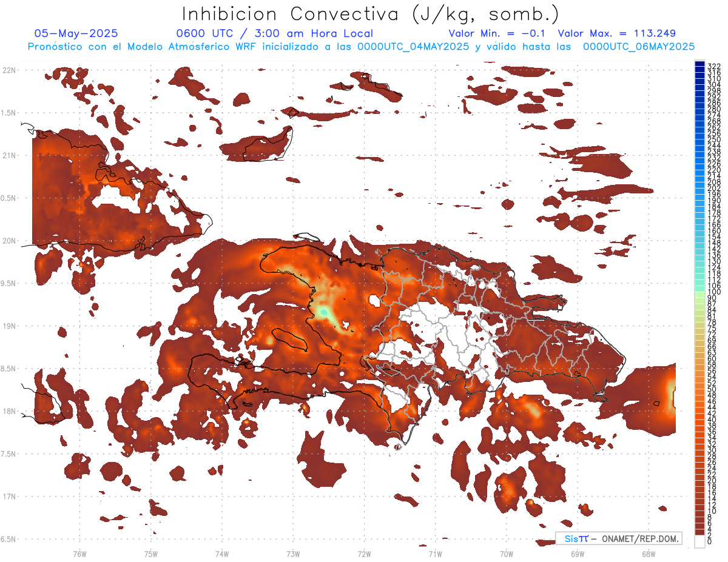Click the '0000UTC_06MAY2025' valid-until time
728x562 pixels.
point(638,46)
